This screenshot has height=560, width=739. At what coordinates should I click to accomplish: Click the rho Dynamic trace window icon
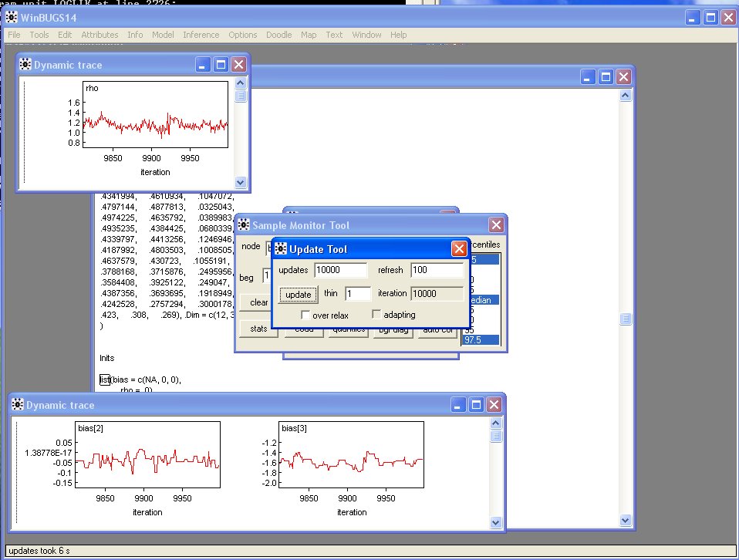(25, 65)
